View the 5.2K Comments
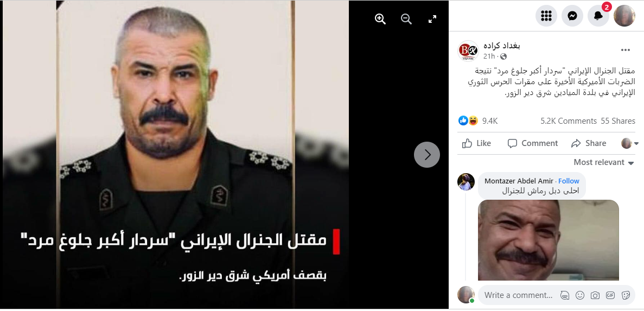644x311 pixels. [569, 121]
